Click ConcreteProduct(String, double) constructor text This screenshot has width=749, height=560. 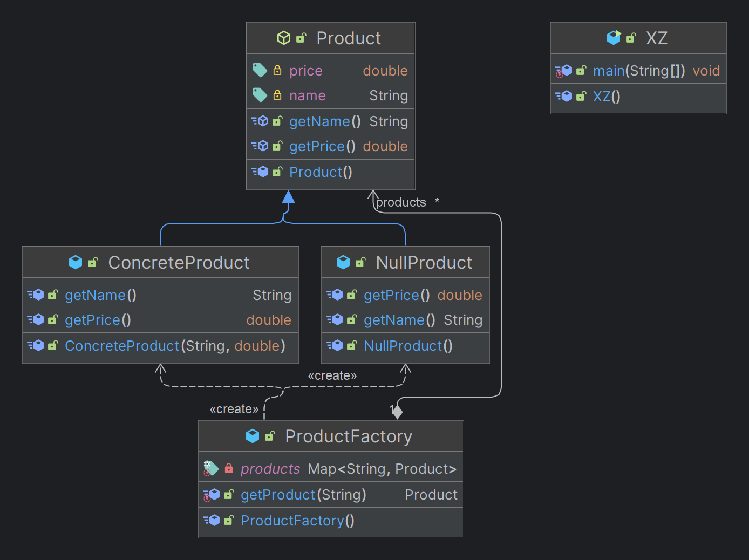tap(175, 346)
